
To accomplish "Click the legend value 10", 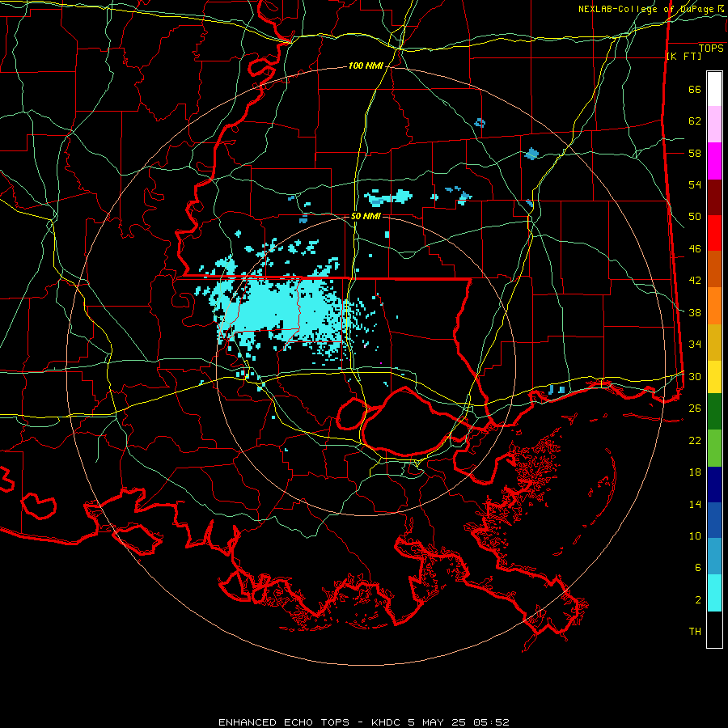I will (695, 535).
